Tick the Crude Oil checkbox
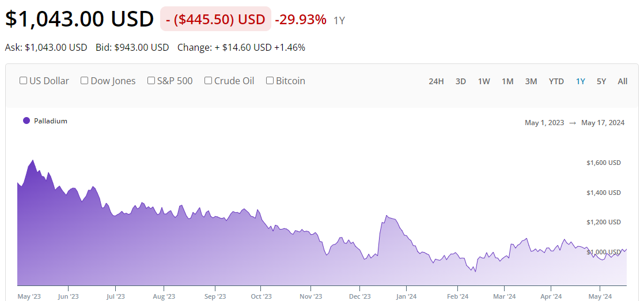 (208, 81)
